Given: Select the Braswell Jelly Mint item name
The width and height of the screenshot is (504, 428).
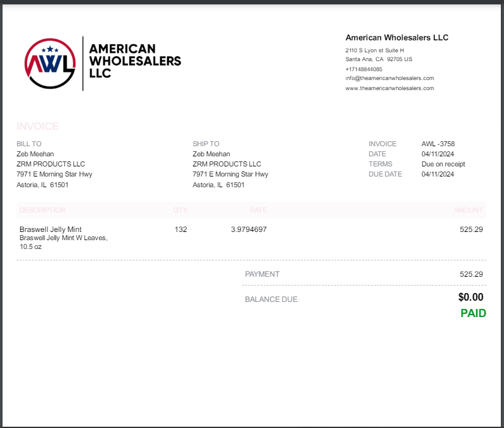Looking at the screenshot, I should point(50,229).
